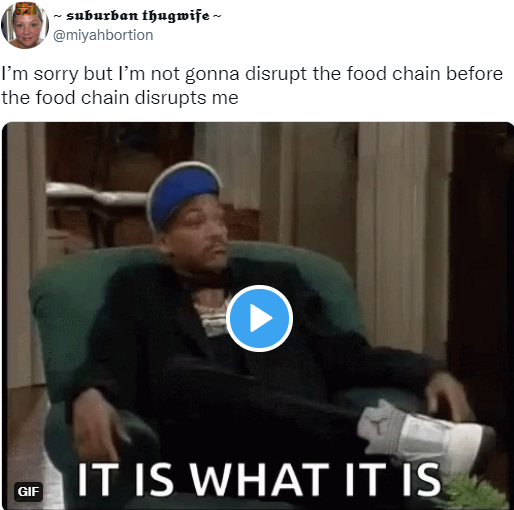Click the word "sorry" in the tweet
This screenshot has width=514, height=510.
pos(55,74)
